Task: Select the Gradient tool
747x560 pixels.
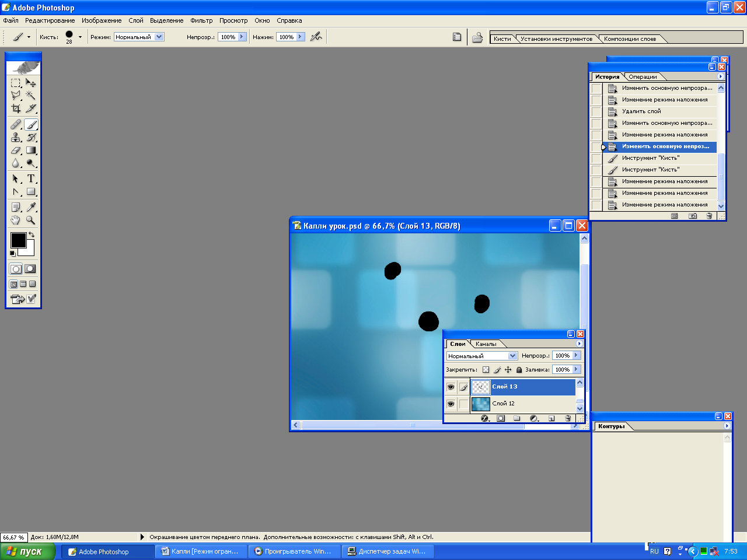Action: pos(31,150)
